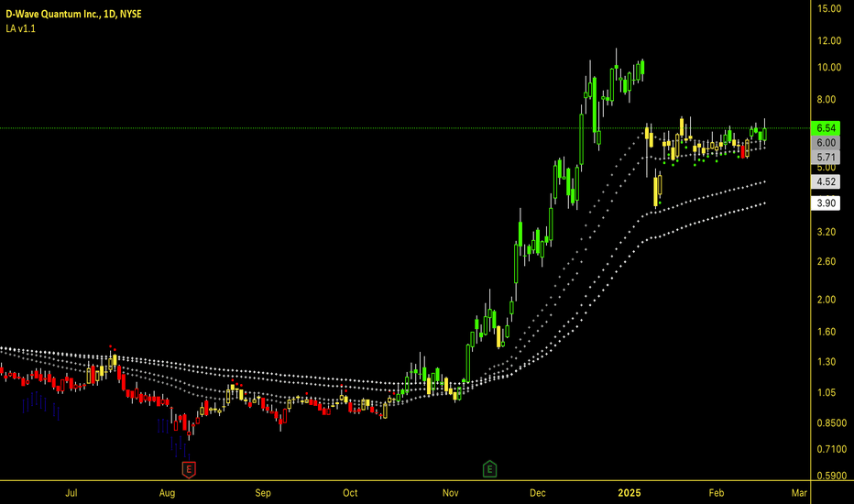Click the 8.00 price axis value
This screenshot has width=854, height=504.
pos(826,100)
